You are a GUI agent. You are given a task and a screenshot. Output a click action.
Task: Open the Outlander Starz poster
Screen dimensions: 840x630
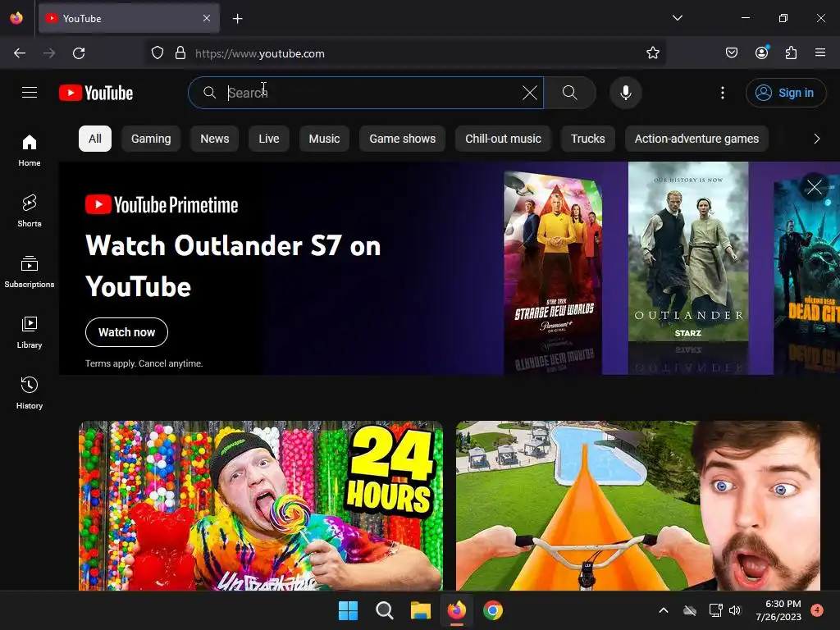pyautogui.click(x=688, y=252)
